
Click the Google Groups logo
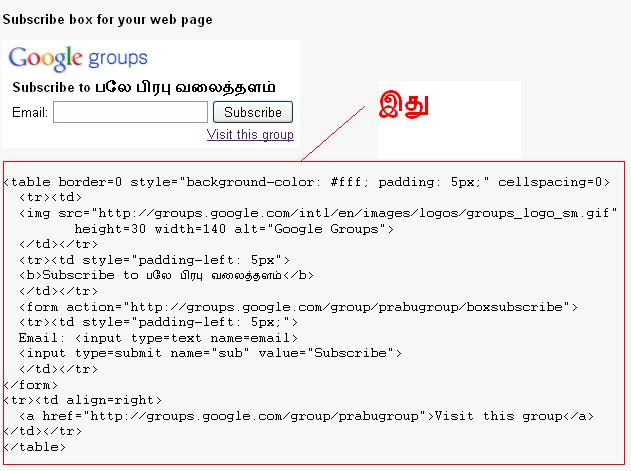78,59
